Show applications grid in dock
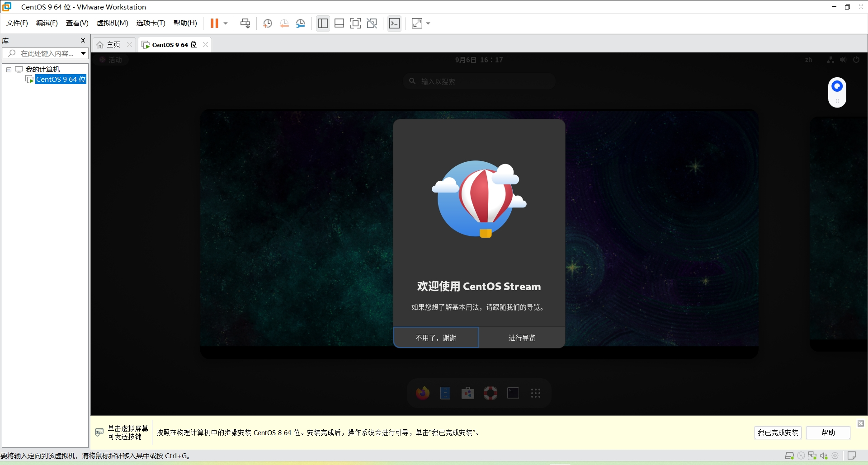 click(536, 393)
